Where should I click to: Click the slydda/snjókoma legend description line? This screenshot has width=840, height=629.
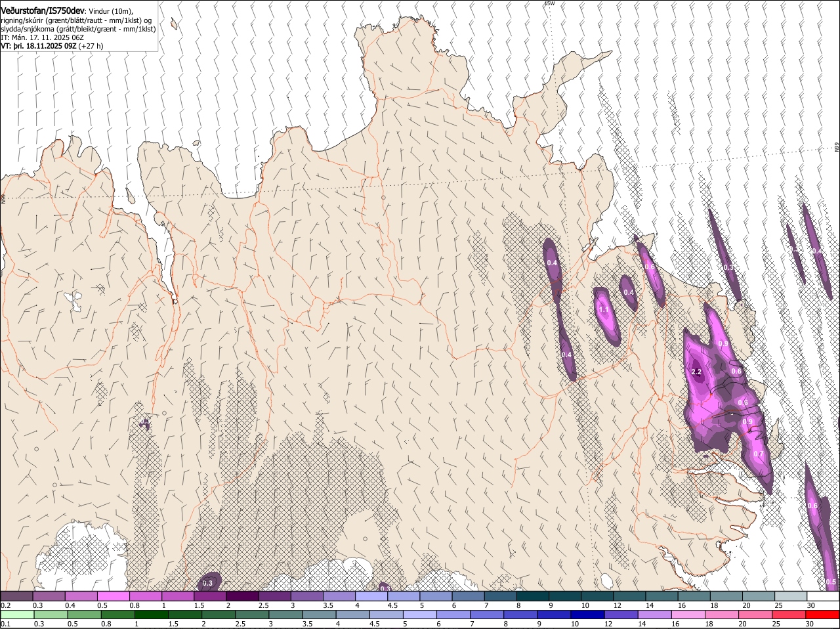(78, 29)
